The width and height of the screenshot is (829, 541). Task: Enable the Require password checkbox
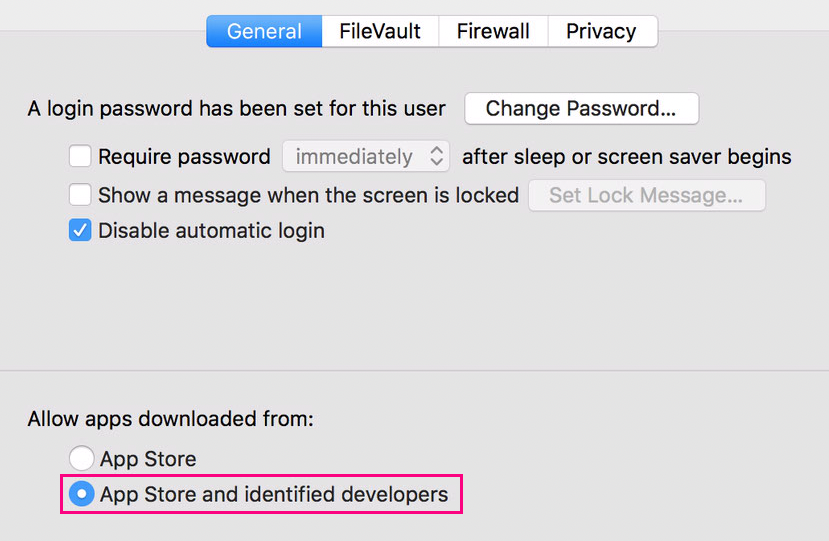point(80,157)
